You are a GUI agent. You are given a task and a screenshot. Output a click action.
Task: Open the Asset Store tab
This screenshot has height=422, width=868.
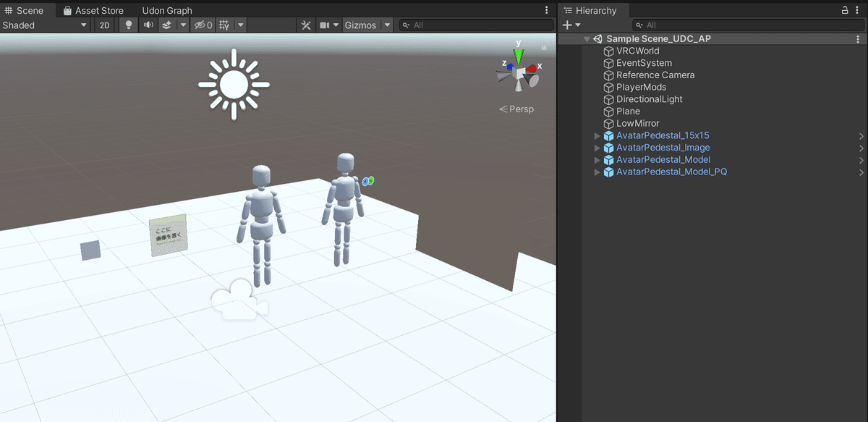click(93, 10)
